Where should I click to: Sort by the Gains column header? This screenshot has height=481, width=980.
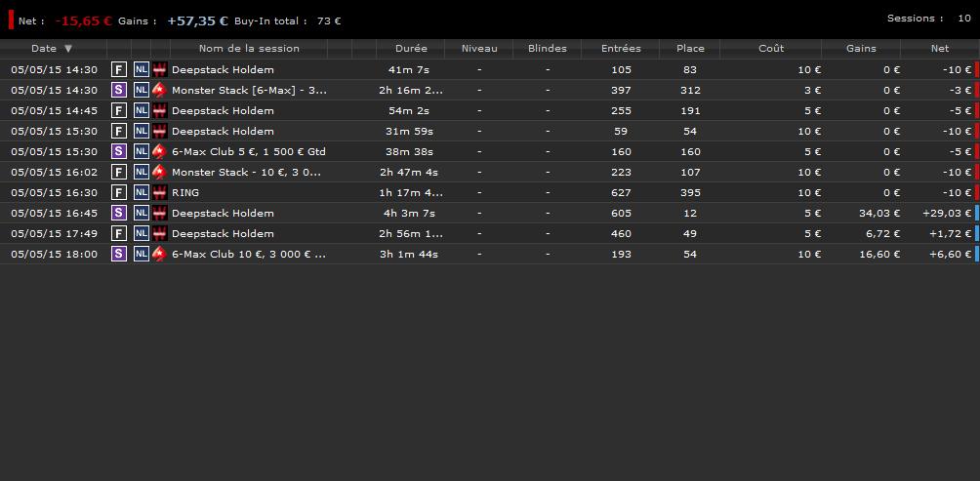coord(861,48)
